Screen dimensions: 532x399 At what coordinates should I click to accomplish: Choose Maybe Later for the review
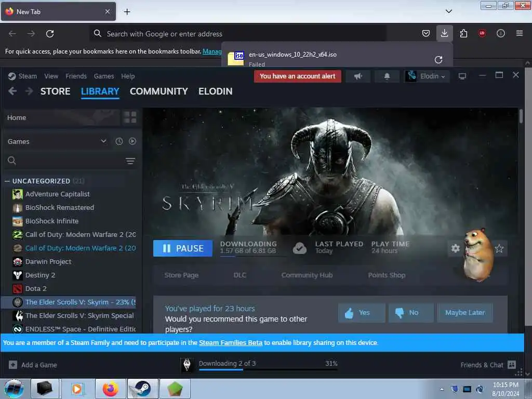pos(465,313)
